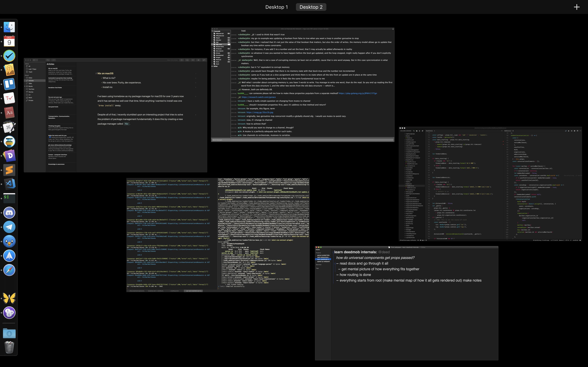Image resolution: width=588 pixels, height=367 pixels.
Task: Switch to Desktop 1
Action: (x=276, y=7)
